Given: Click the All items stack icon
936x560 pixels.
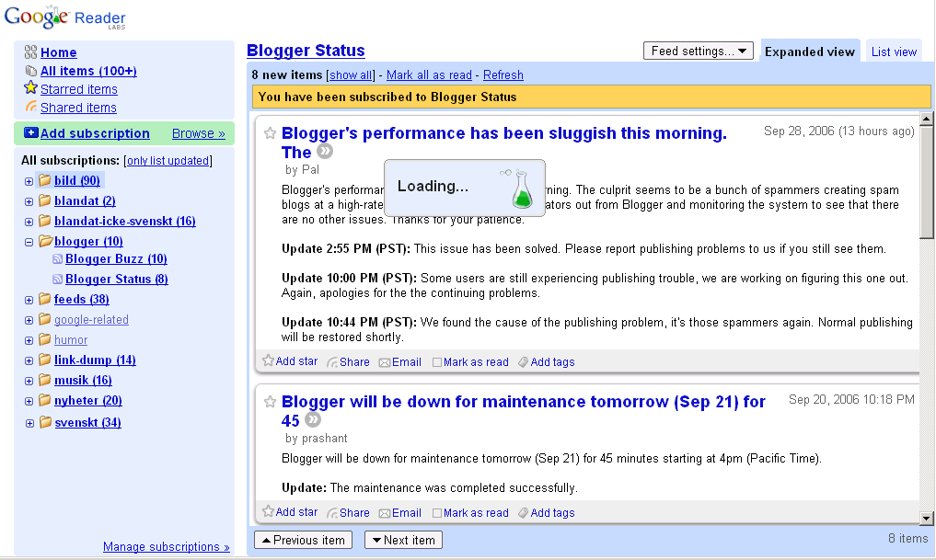Looking at the screenshot, I should point(31,71).
